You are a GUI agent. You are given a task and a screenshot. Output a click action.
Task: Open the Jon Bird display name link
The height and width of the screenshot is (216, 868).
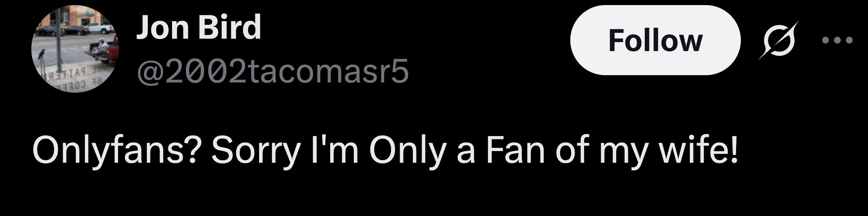coord(199,27)
